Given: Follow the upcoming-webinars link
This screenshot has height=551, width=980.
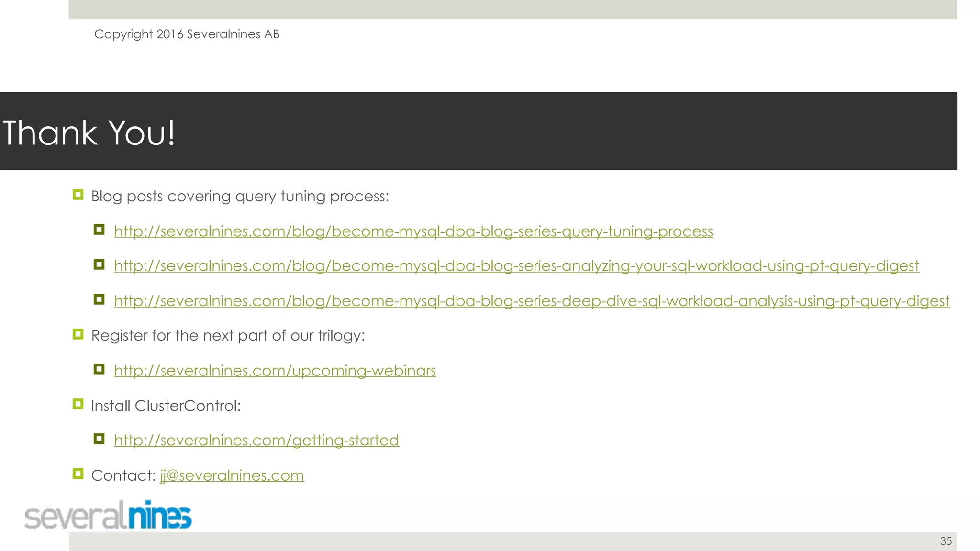Looking at the screenshot, I should tap(275, 371).
